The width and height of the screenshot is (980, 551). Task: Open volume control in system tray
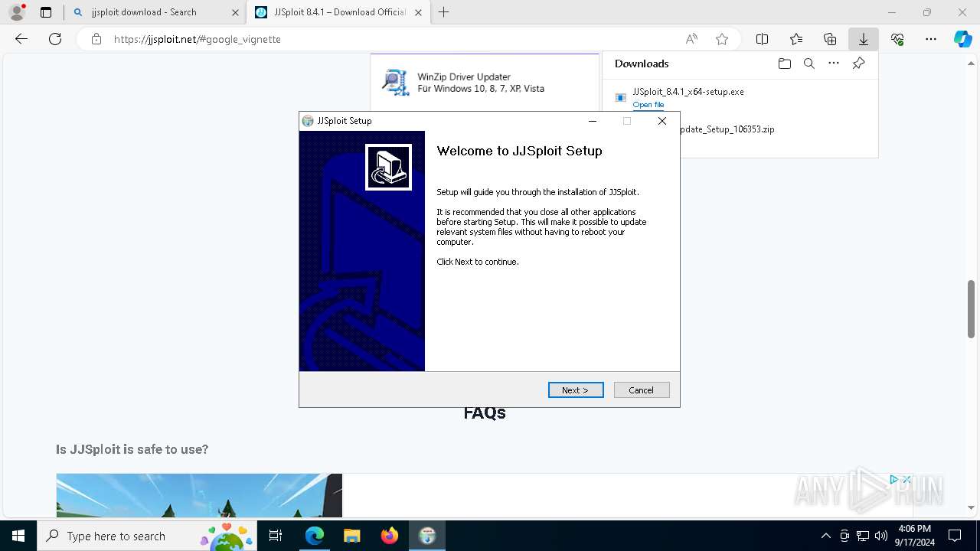(881, 536)
